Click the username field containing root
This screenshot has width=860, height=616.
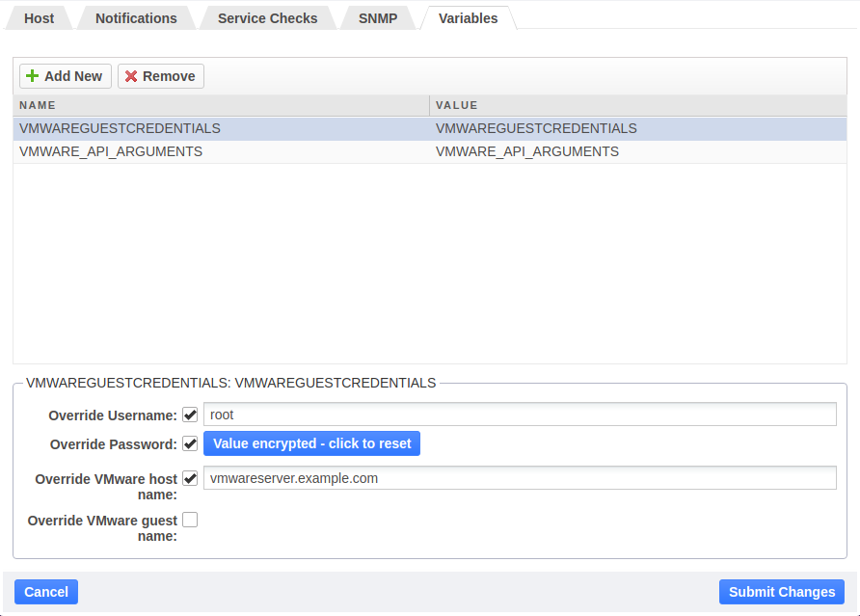click(521, 415)
